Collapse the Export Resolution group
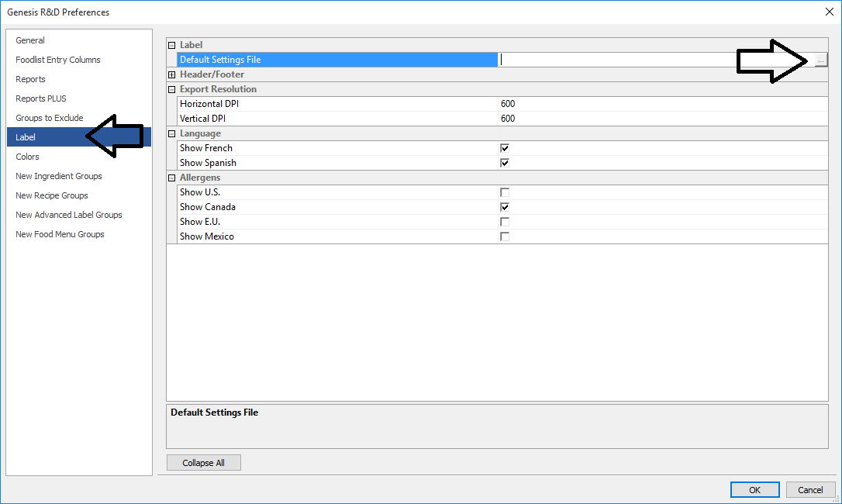This screenshot has height=504, width=842. 172,89
